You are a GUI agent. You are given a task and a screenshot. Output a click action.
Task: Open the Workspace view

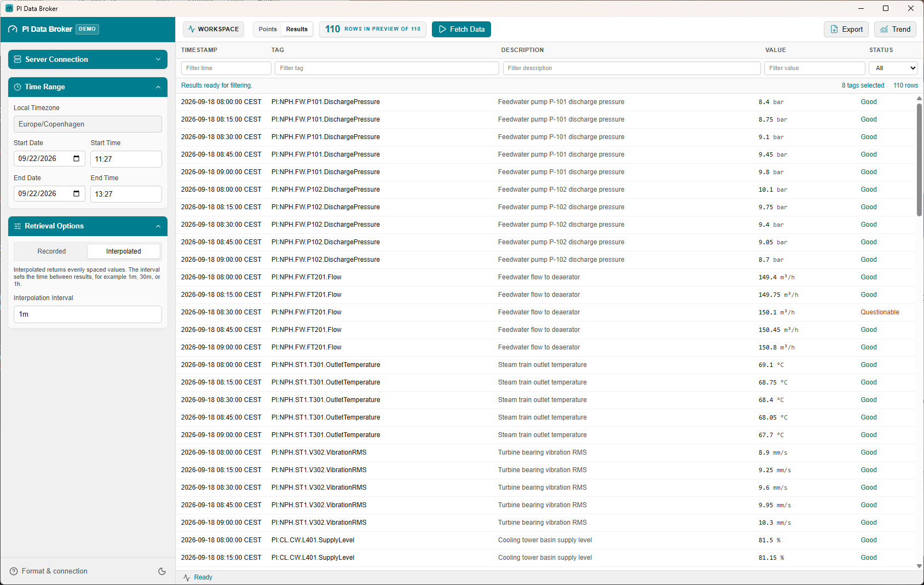214,29
